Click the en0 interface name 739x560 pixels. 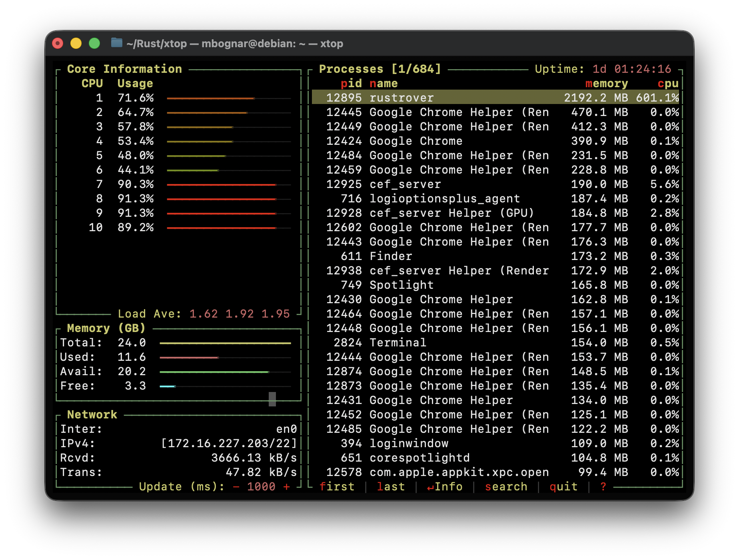286,429
